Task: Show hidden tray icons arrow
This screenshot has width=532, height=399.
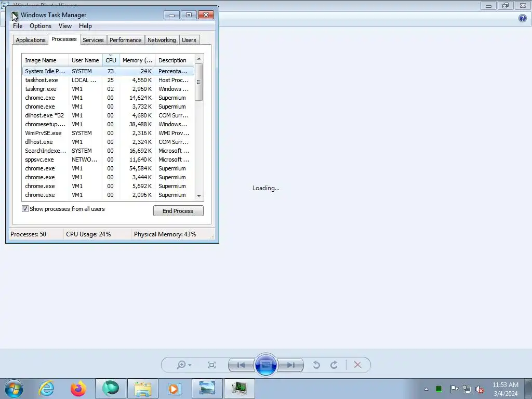Action: coord(426,389)
